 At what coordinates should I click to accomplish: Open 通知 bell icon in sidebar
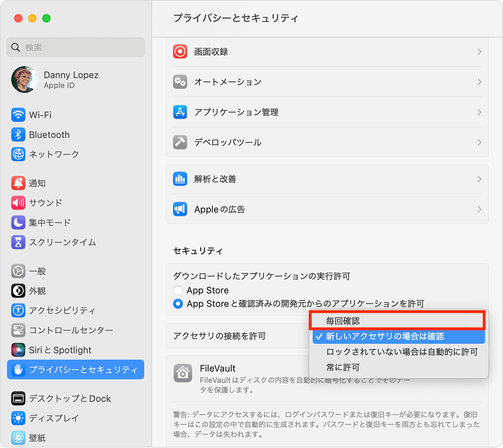coord(18,183)
